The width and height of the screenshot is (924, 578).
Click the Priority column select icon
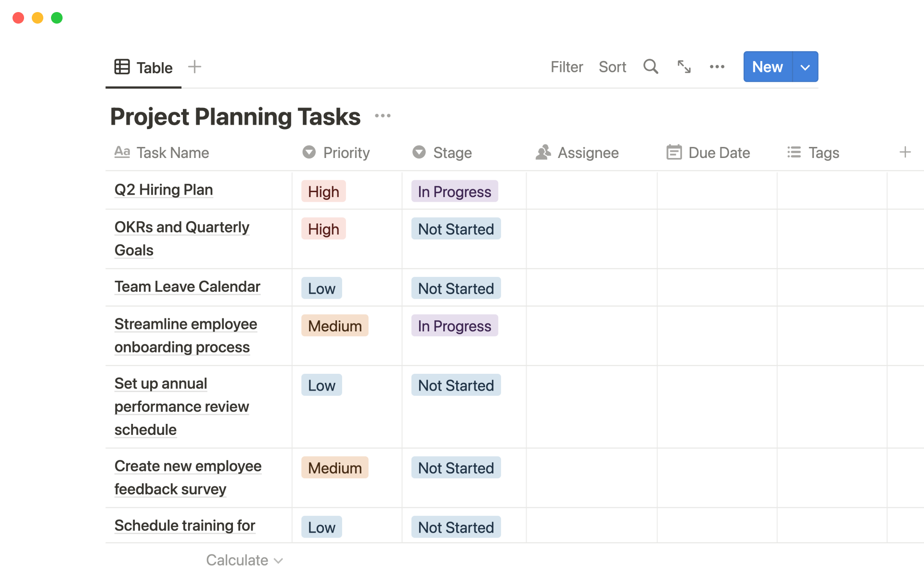(309, 152)
